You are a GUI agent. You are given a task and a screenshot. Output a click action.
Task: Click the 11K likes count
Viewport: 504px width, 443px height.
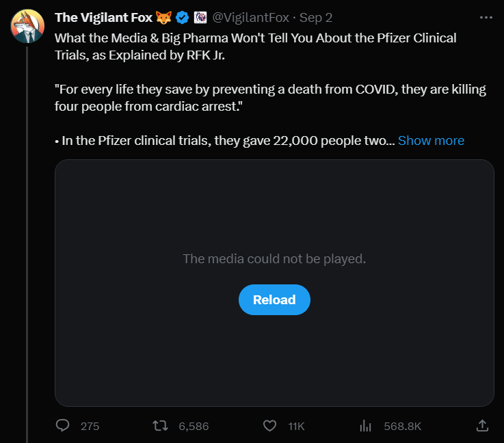[x=296, y=426]
